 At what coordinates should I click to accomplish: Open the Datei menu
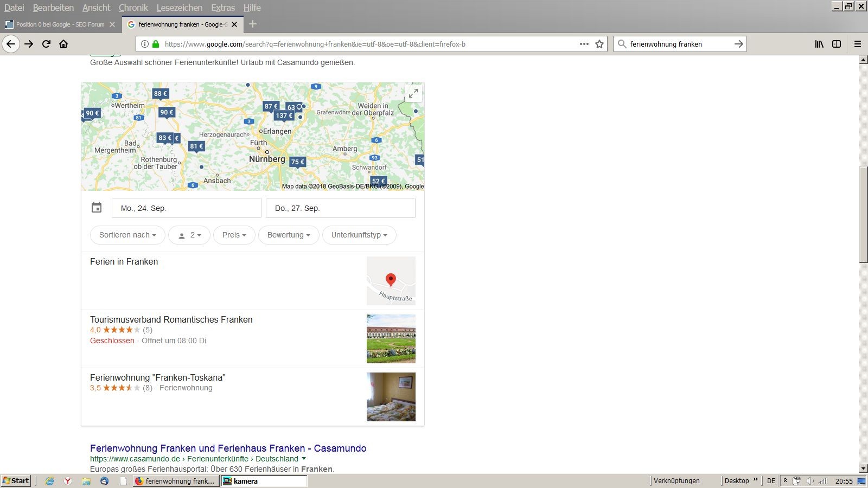click(x=14, y=8)
